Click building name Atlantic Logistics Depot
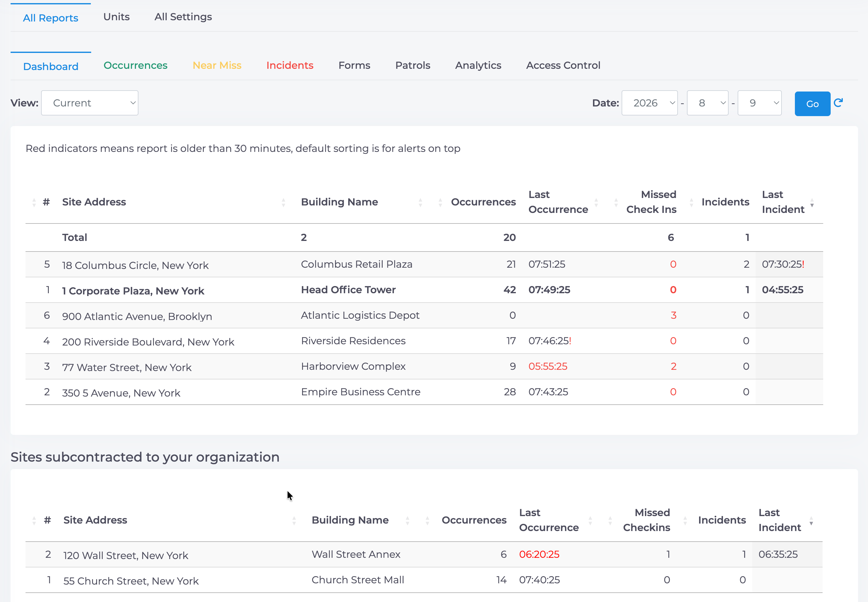The width and height of the screenshot is (868, 602). tap(360, 315)
